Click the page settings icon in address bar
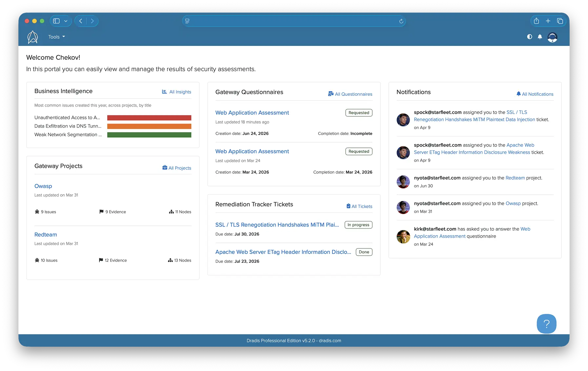The height and width of the screenshot is (371, 588). click(x=187, y=21)
